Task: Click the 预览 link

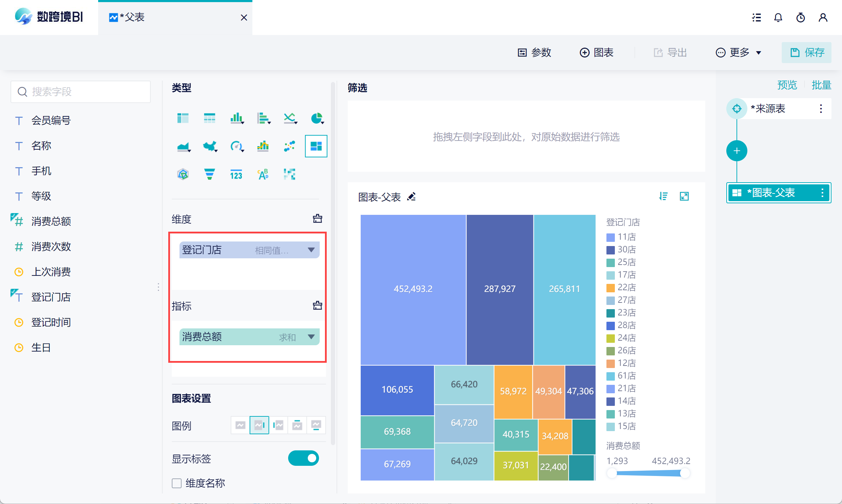Action: click(787, 85)
